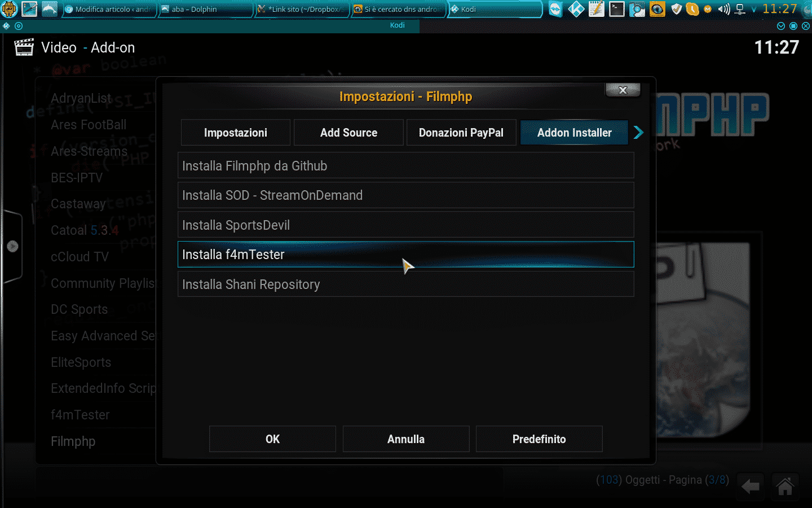Image resolution: width=812 pixels, height=508 pixels.
Task: Choose Installa Shani Repository
Action: 406,284
